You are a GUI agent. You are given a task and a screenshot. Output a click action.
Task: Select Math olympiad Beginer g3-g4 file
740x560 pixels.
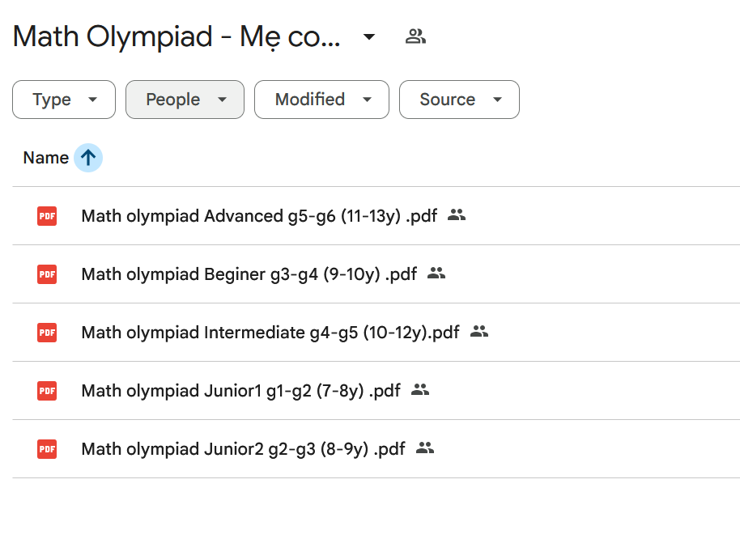[x=249, y=274]
